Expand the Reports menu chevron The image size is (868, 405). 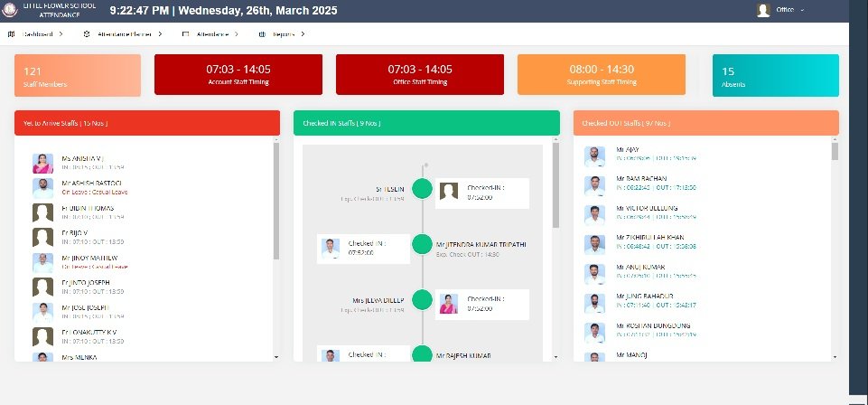pos(303,34)
